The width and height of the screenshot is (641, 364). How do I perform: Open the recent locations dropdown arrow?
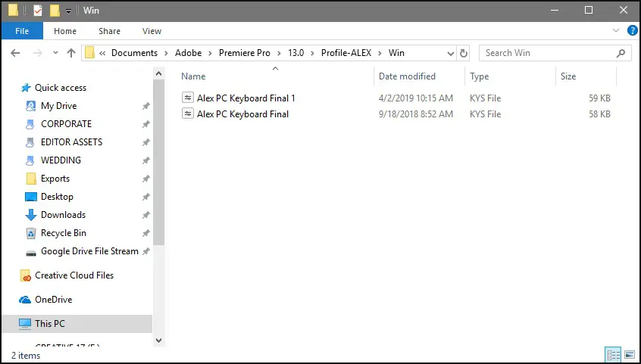[x=55, y=53]
